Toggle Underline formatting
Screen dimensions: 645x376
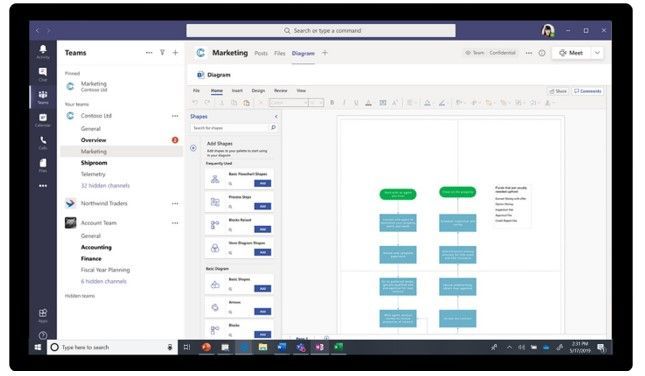click(356, 102)
